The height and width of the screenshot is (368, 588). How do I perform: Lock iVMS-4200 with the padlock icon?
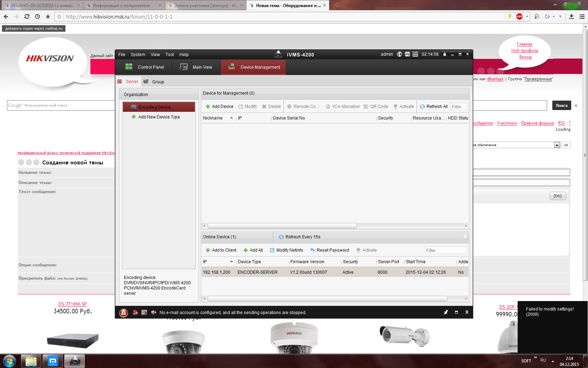[x=444, y=54]
